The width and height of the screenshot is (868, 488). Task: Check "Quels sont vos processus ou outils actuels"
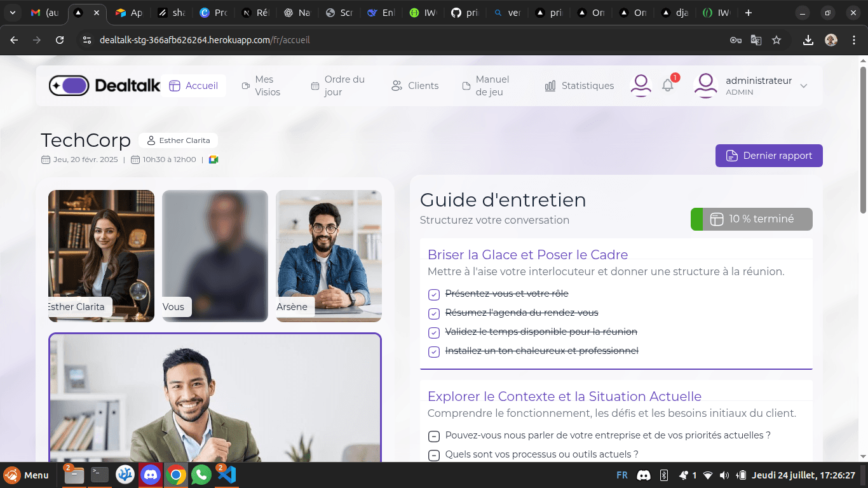[434, 455]
